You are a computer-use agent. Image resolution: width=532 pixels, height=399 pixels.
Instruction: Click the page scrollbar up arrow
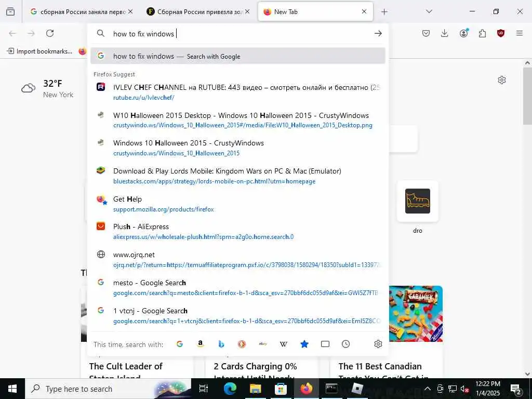[527, 63]
